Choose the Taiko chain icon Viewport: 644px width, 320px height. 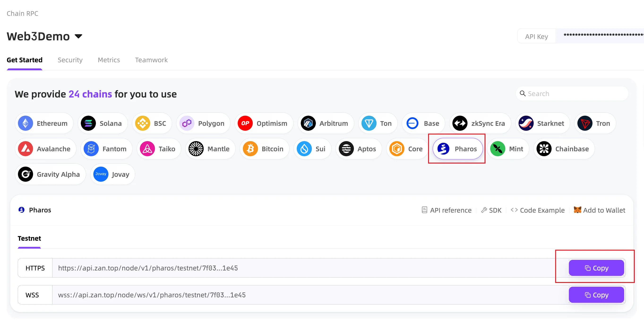[147, 149]
